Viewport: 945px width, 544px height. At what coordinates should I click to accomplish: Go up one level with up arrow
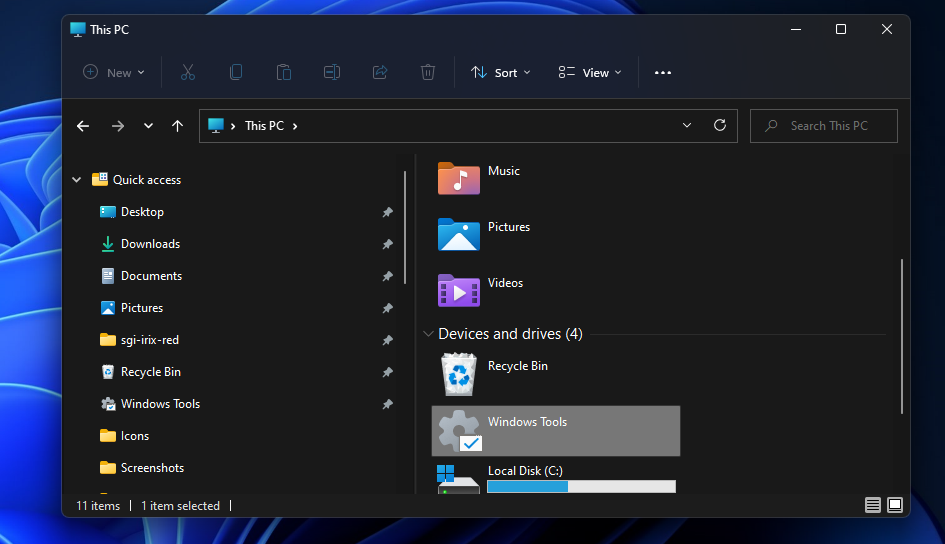point(177,126)
